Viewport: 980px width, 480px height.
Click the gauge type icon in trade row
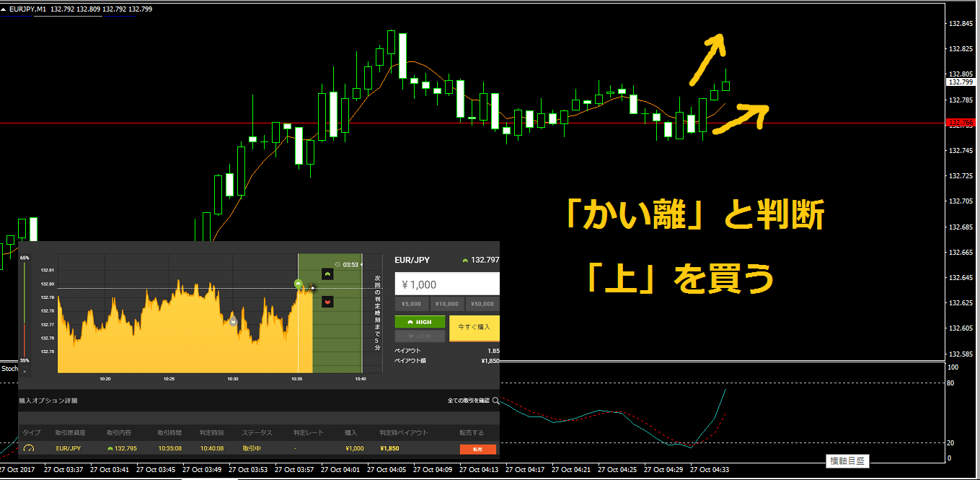pos(29,449)
